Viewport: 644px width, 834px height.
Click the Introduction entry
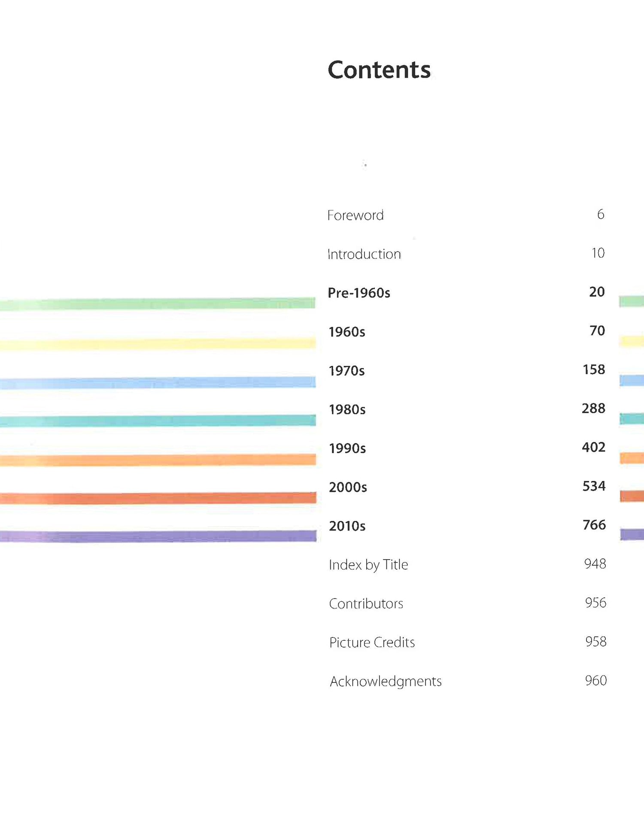click(x=364, y=254)
